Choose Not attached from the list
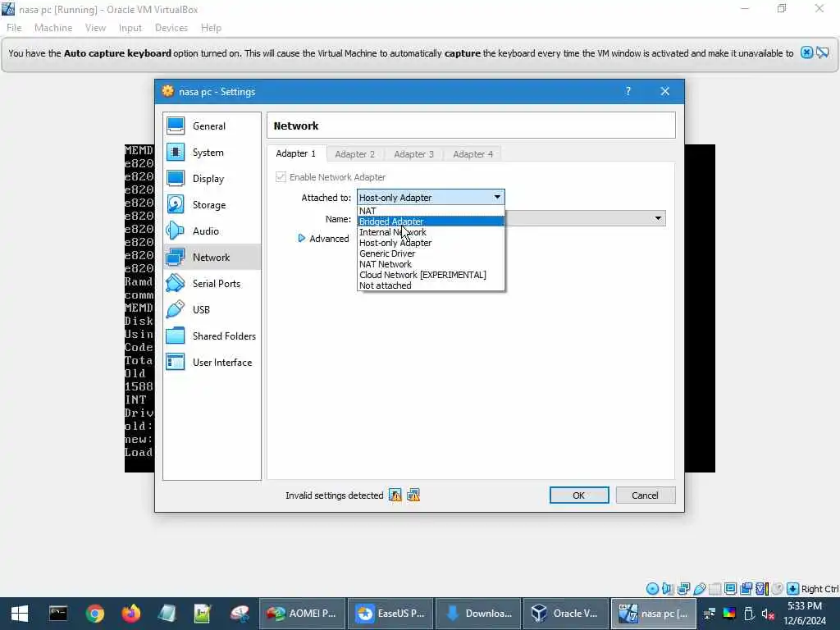840x630 pixels. tap(431, 285)
